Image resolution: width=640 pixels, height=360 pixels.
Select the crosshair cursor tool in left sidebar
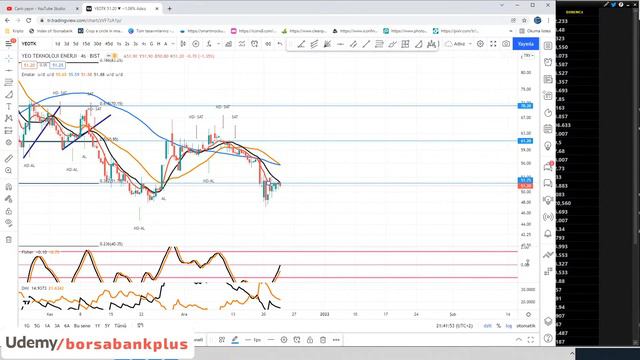[9, 58]
